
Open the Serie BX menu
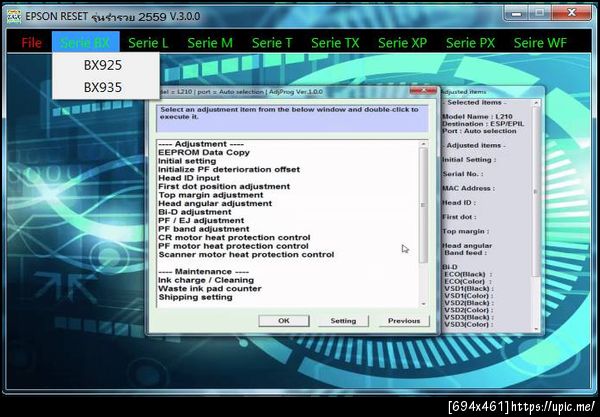[x=86, y=42]
